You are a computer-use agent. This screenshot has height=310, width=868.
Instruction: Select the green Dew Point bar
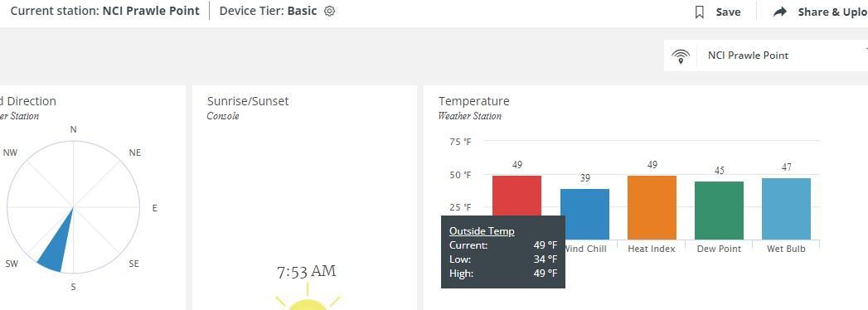[x=719, y=211]
